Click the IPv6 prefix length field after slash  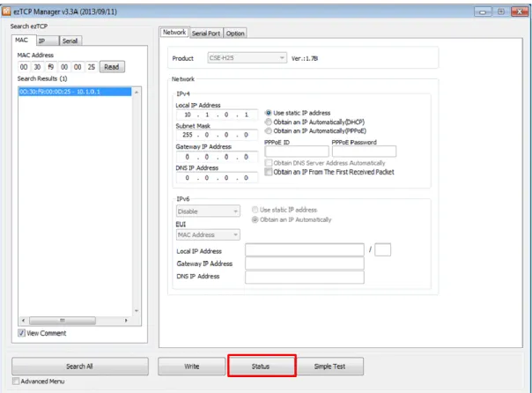pos(383,249)
